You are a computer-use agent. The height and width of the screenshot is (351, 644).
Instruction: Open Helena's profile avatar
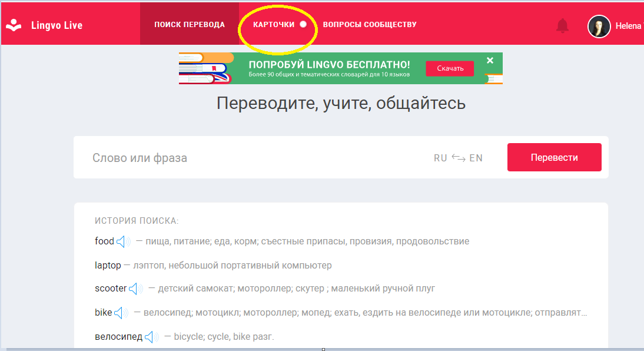pyautogui.click(x=599, y=27)
